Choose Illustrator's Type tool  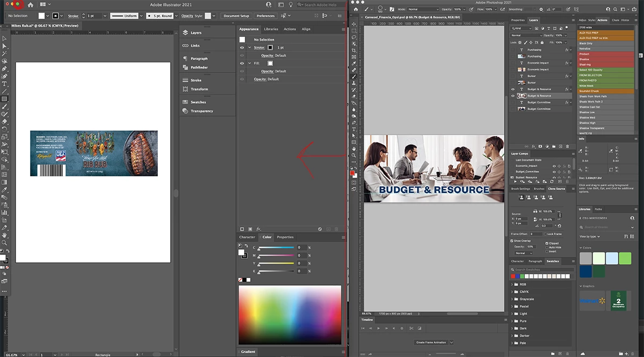pos(4,84)
